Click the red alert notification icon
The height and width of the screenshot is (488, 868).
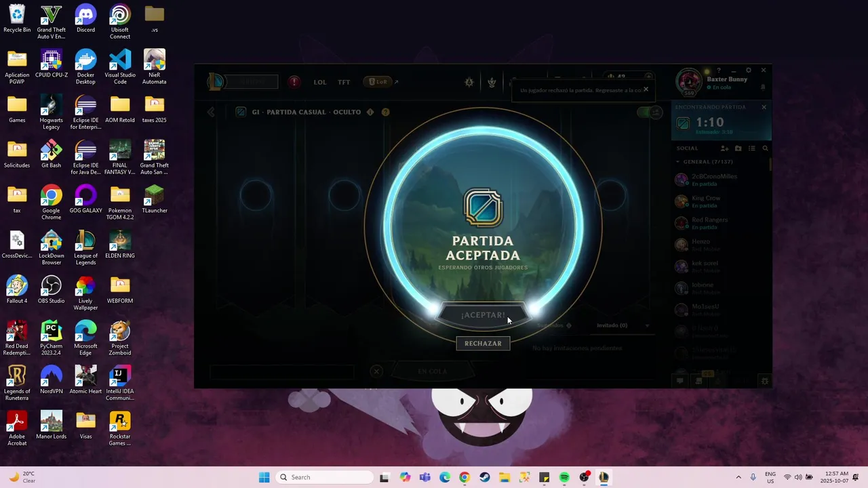(x=294, y=82)
